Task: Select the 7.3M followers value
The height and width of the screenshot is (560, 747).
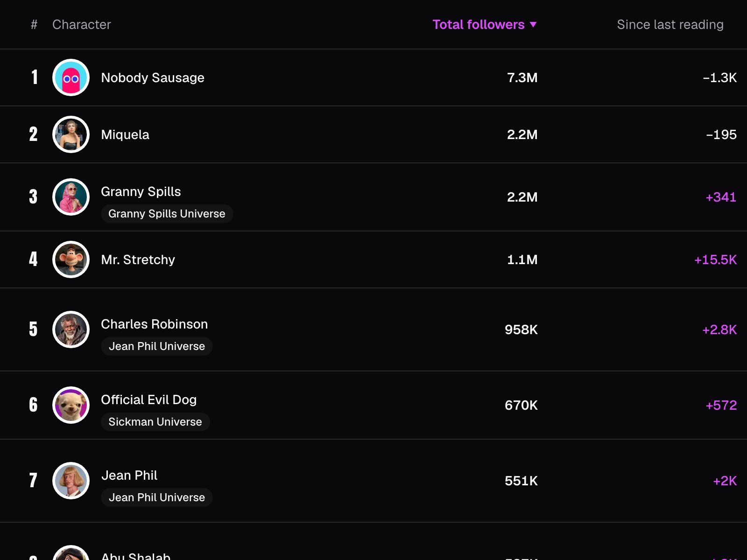Action: (x=522, y=77)
